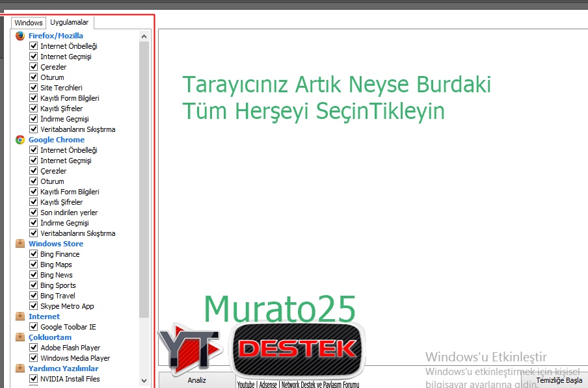Select the Google Chrome category header
The width and height of the screenshot is (588, 388).
(57, 140)
